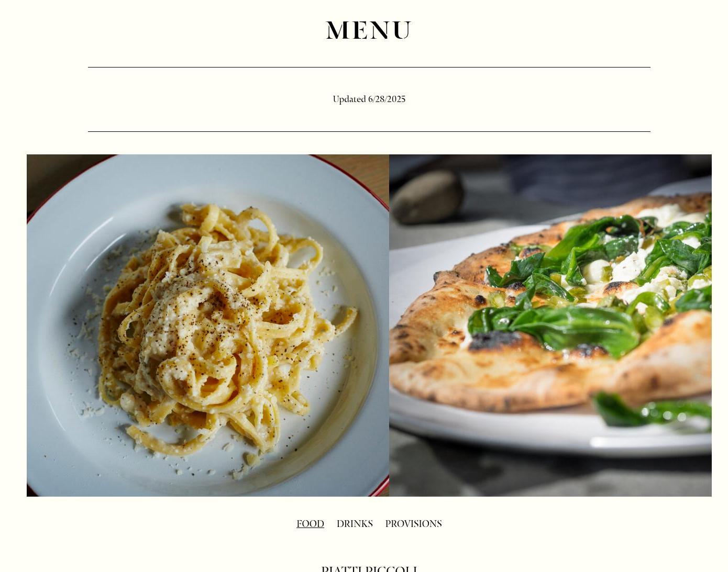Screen dimensions: 728x572
Task: Click the Updated 6/28/2025 text
Action: pyautogui.click(x=369, y=99)
